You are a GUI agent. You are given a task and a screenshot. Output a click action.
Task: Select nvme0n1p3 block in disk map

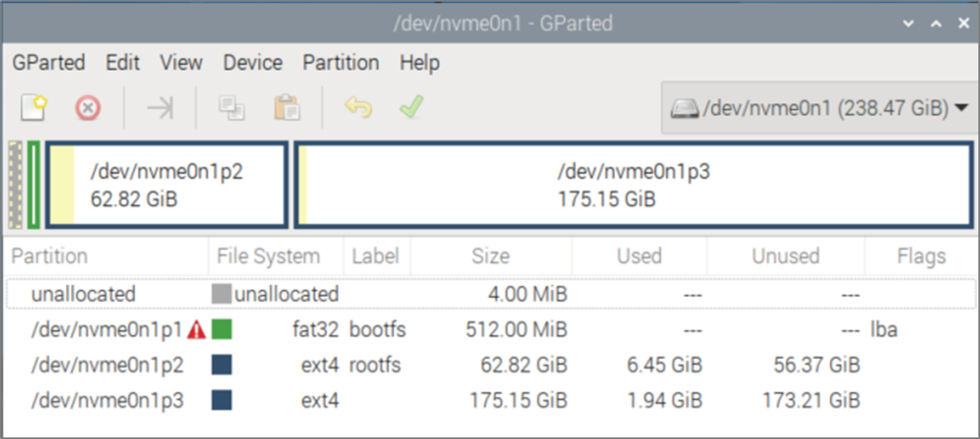[x=633, y=185]
